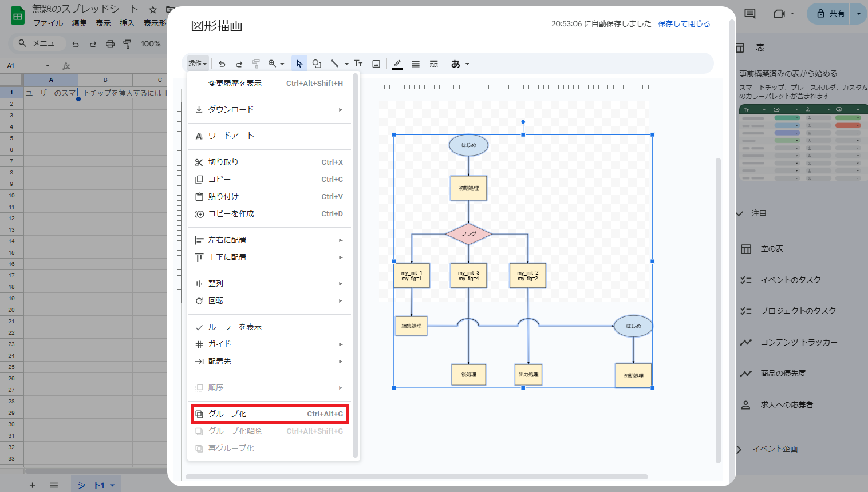Choose 貼り付け from the menu

(x=269, y=197)
